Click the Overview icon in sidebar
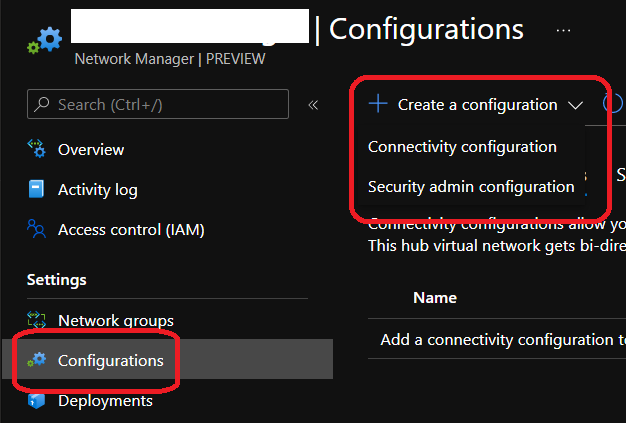 point(37,150)
